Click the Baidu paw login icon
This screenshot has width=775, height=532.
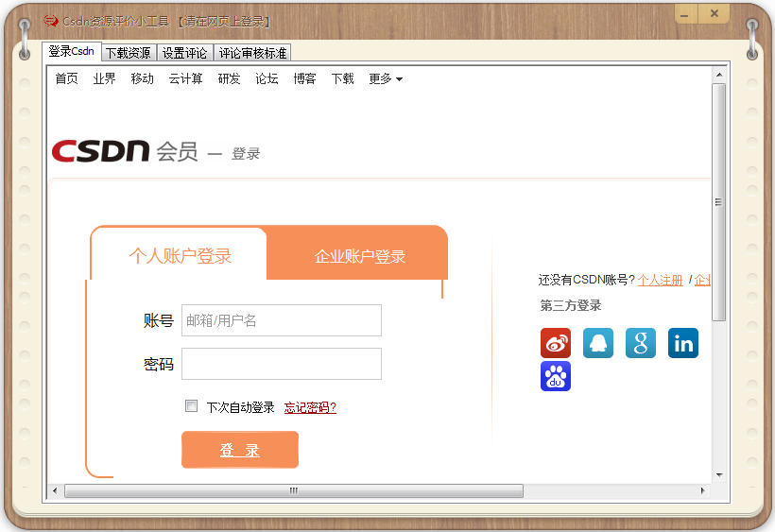(x=556, y=376)
